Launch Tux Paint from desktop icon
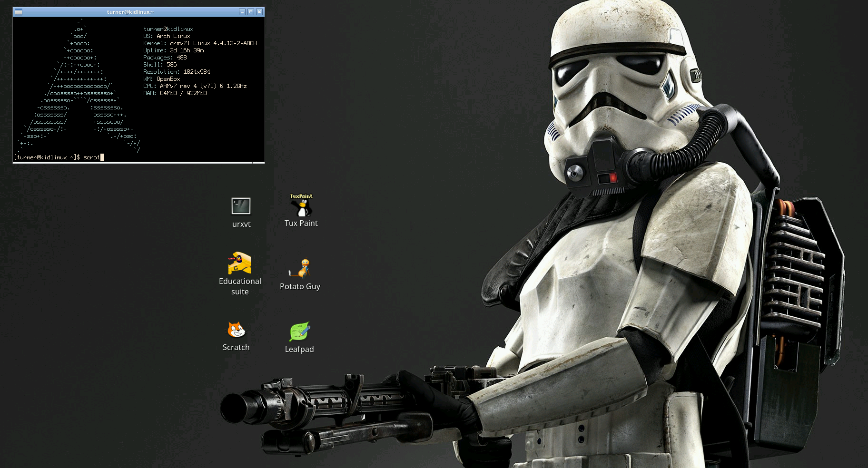868x468 pixels. 301,205
